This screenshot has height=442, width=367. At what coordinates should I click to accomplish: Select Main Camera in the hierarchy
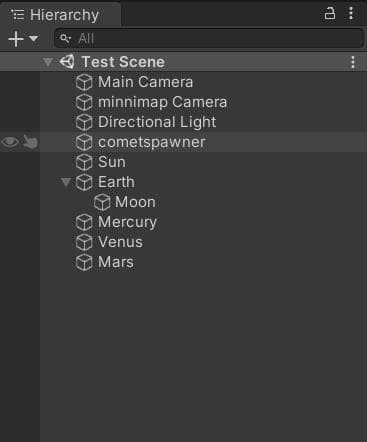coord(145,82)
